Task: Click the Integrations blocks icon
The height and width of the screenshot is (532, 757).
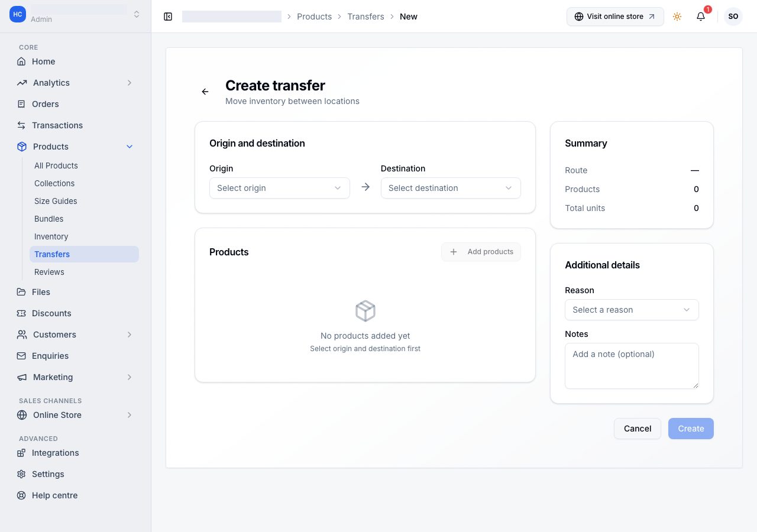Action: point(22,453)
